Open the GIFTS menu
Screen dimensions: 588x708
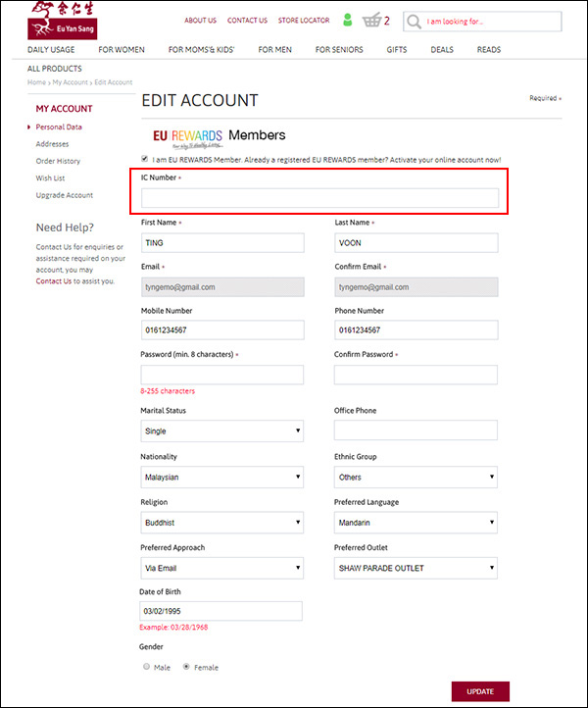click(x=397, y=50)
